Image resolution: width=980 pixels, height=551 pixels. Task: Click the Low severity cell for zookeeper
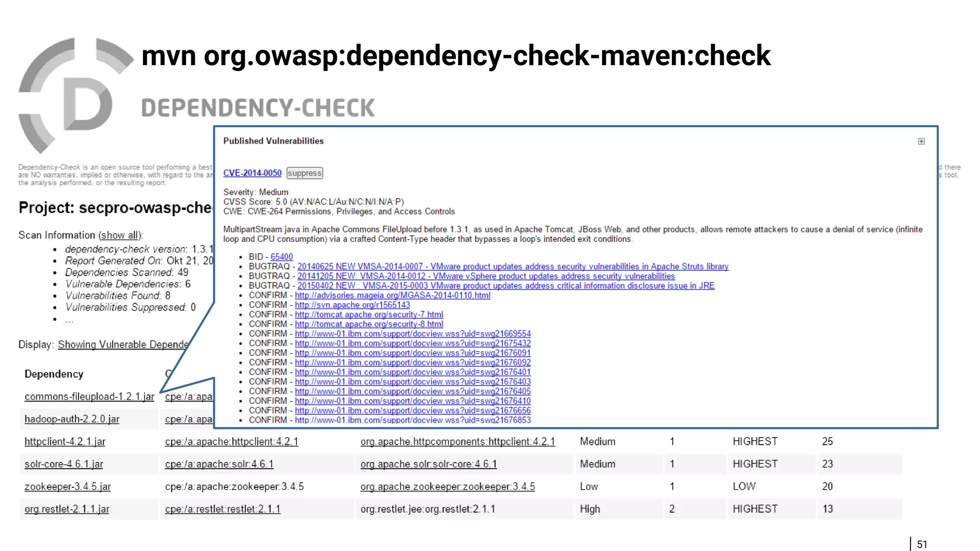pos(589,486)
